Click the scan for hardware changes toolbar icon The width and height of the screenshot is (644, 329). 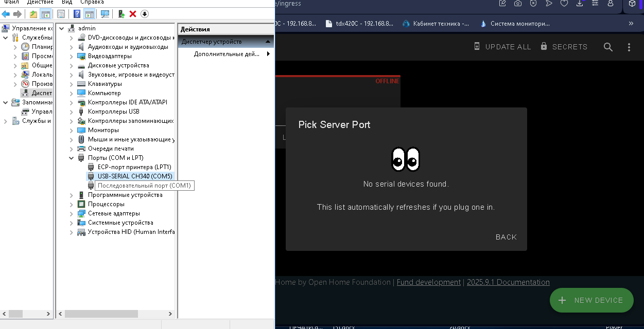105,14
